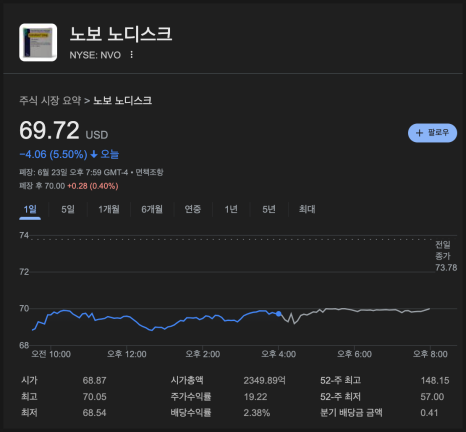Select the 6개월 range tab
The width and height of the screenshot is (466, 432).
[x=152, y=209]
